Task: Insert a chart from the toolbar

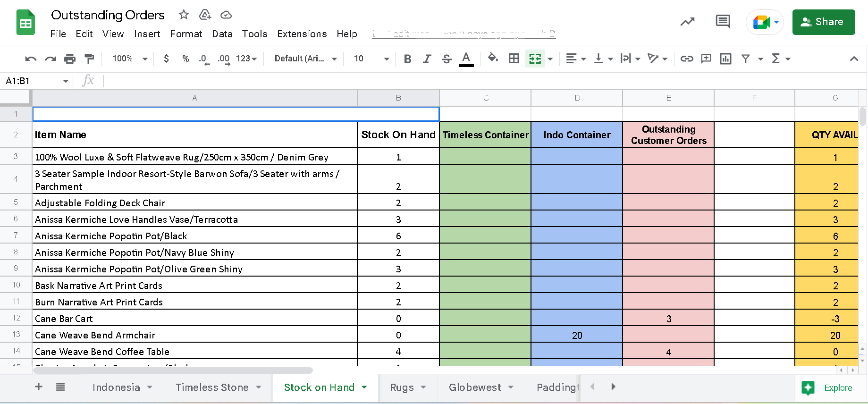Action: [x=725, y=59]
